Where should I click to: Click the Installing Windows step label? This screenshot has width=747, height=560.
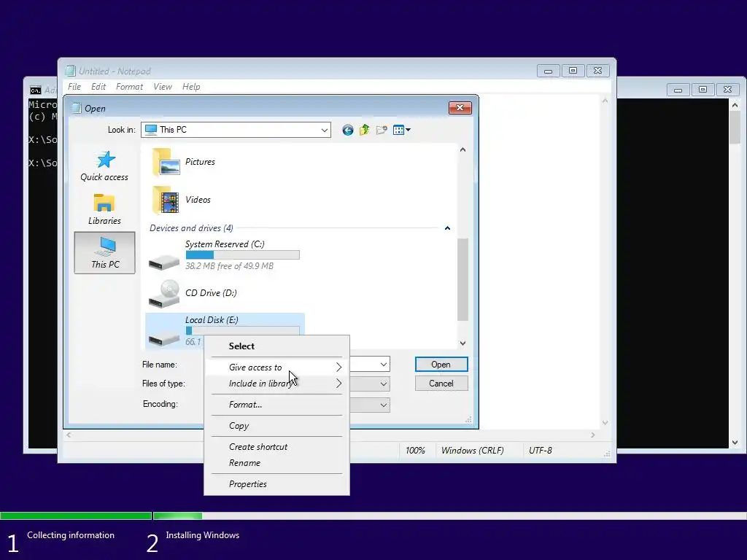point(203,535)
